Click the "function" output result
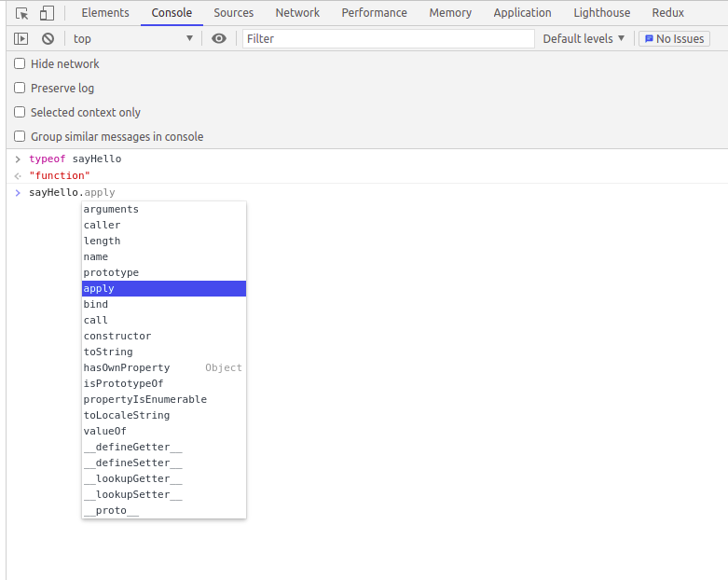Viewport: 728px width, 580px height. [x=60, y=175]
